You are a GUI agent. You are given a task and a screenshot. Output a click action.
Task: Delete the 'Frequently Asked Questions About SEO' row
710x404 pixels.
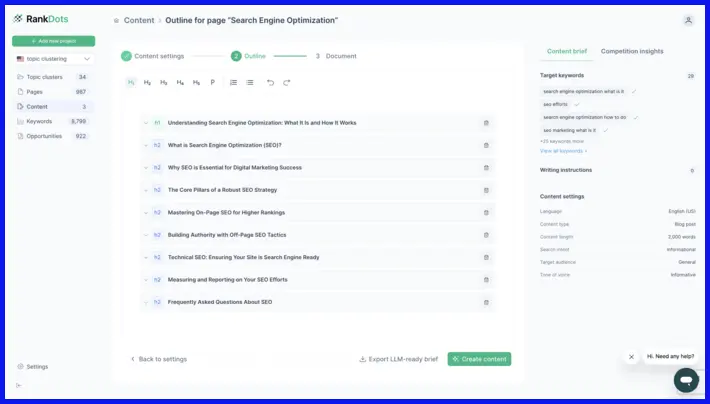(486, 302)
